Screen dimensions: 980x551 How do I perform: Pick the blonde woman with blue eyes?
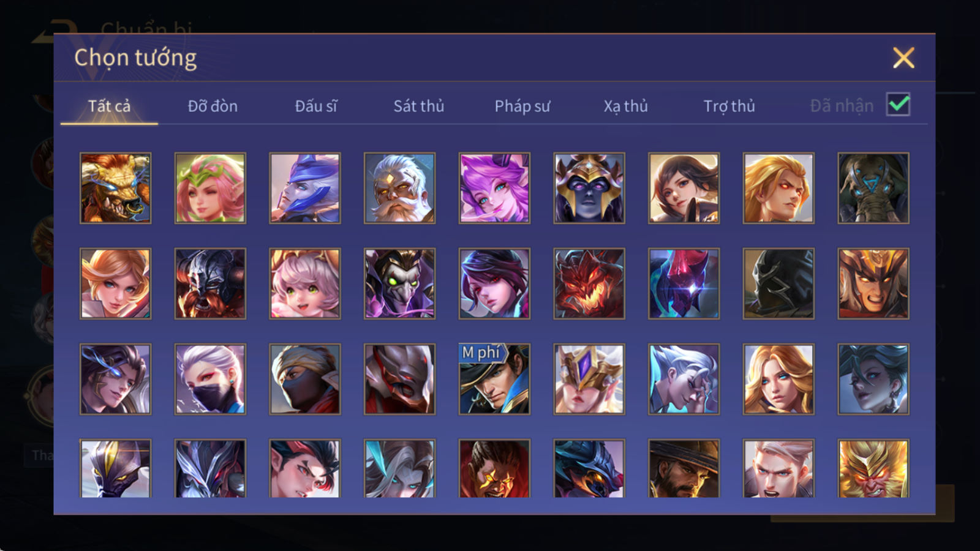pyautogui.click(x=778, y=379)
